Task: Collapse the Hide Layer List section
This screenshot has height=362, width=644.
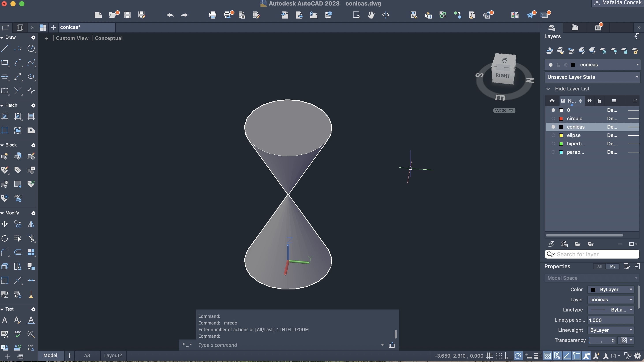Action: click(x=548, y=89)
